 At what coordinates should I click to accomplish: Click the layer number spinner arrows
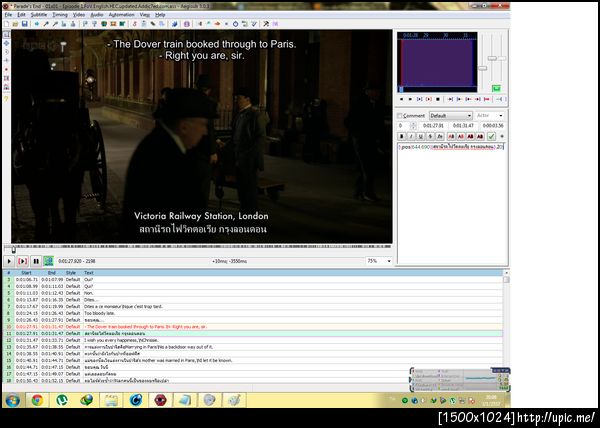point(413,125)
